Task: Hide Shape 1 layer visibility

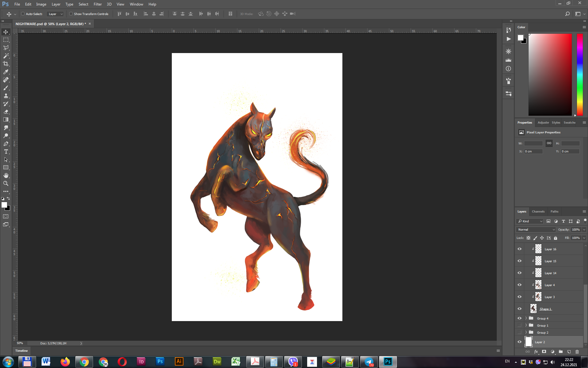Action: tap(519, 309)
